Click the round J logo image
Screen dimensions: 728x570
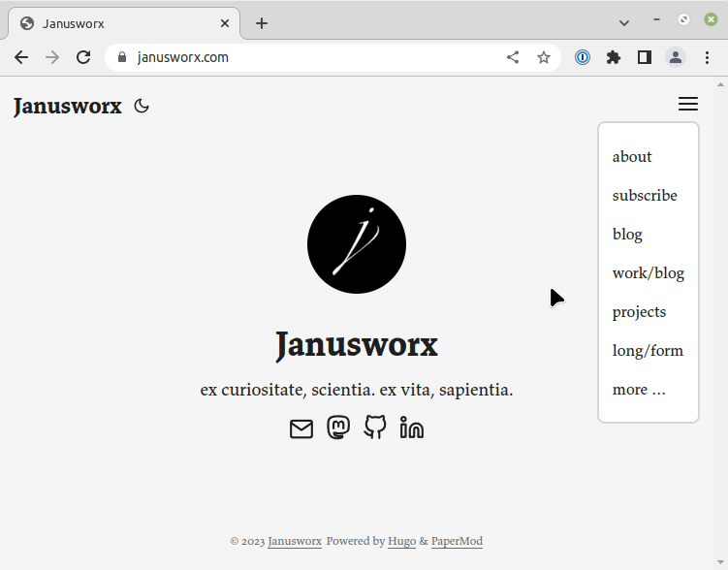click(357, 244)
